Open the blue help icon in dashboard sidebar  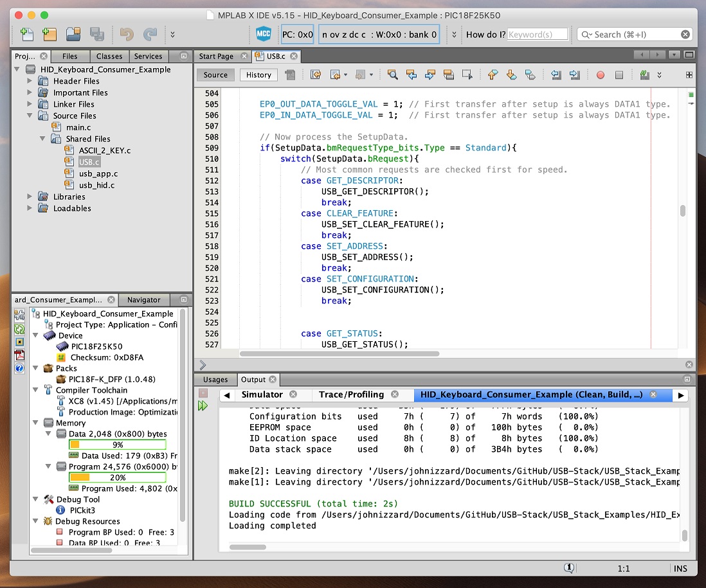[x=19, y=368]
